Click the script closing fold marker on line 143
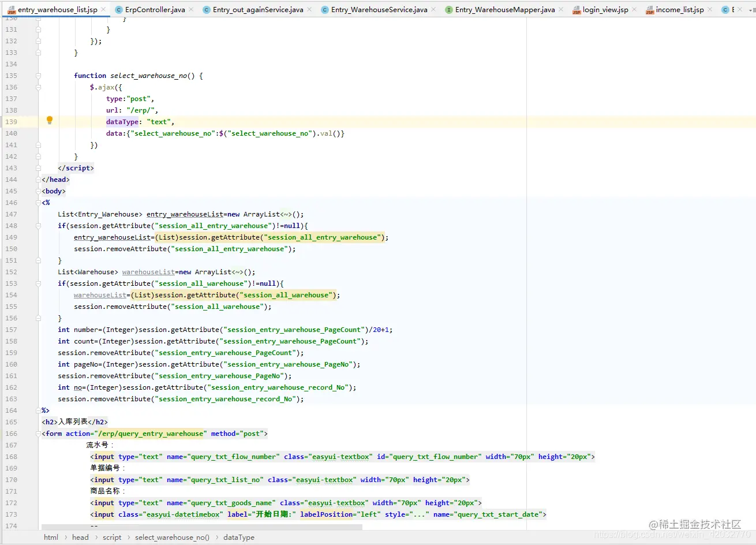The image size is (756, 545). pos(38,168)
